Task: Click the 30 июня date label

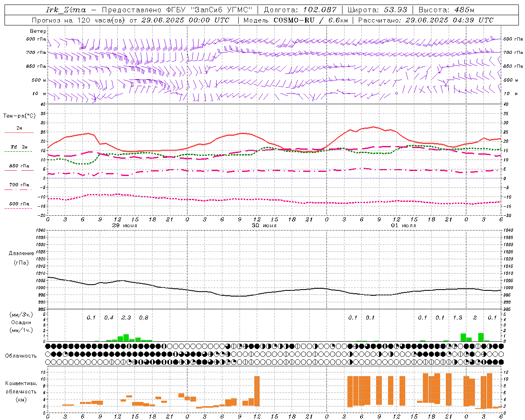Action: click(264, 226)
